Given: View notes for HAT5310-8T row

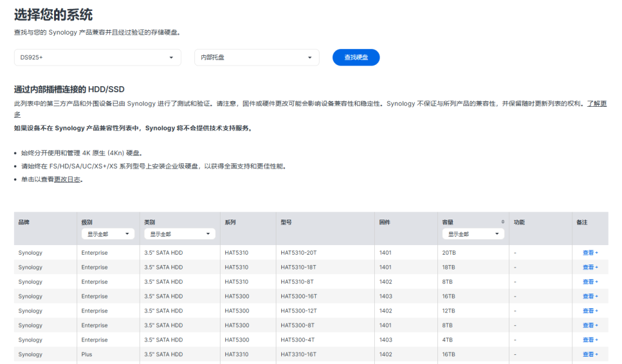Looking at the screenshot, I should click(590, 281).
